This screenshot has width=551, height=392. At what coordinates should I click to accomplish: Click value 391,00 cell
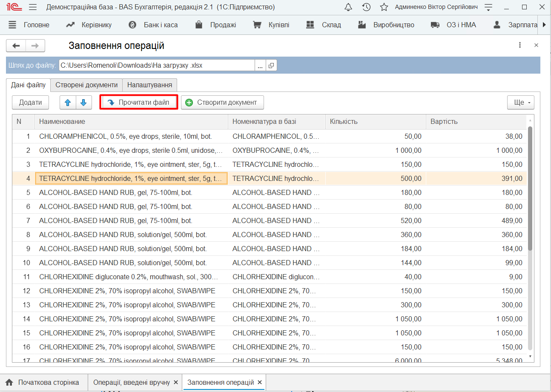(476, 178)
